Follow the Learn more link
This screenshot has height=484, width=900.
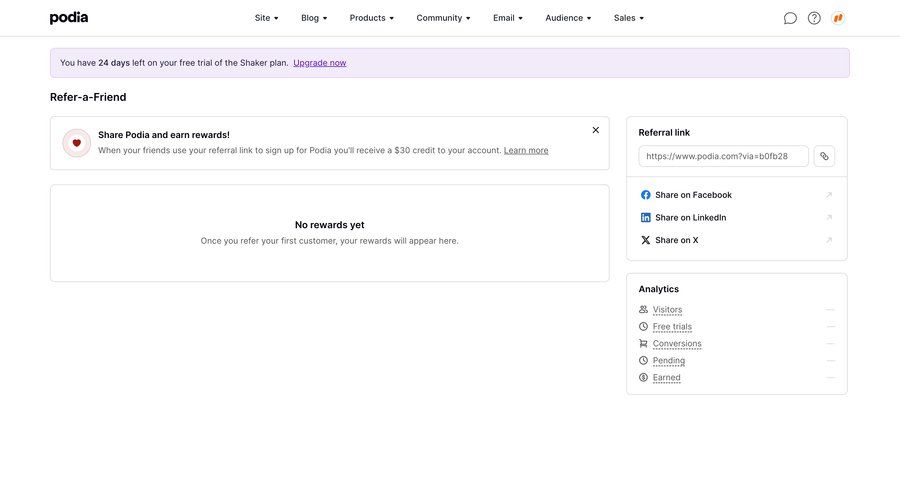click(x=526, y=150)
